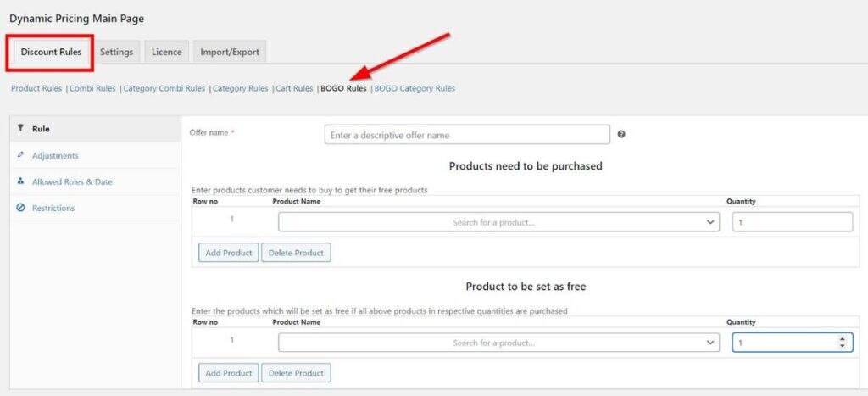Select the Discount Rules tab
The height and width of the screenshot is (396, 868).
click(51, 52)
